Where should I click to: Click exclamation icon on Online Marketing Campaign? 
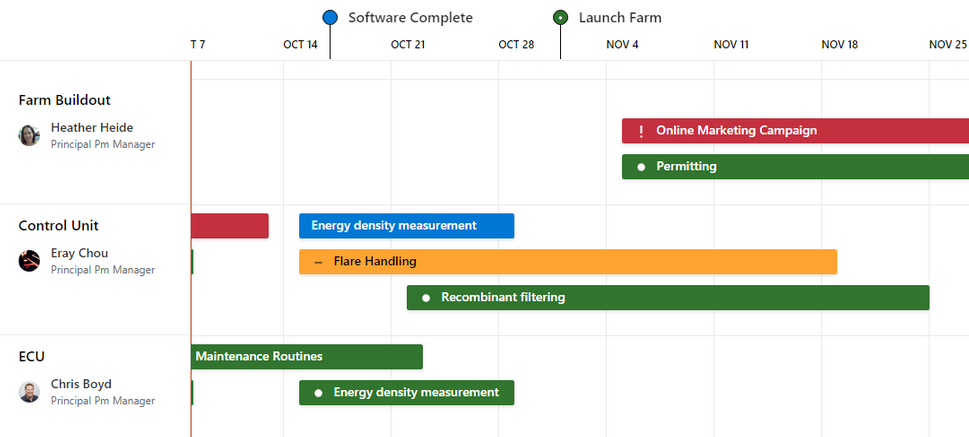(x=641, y=131)
